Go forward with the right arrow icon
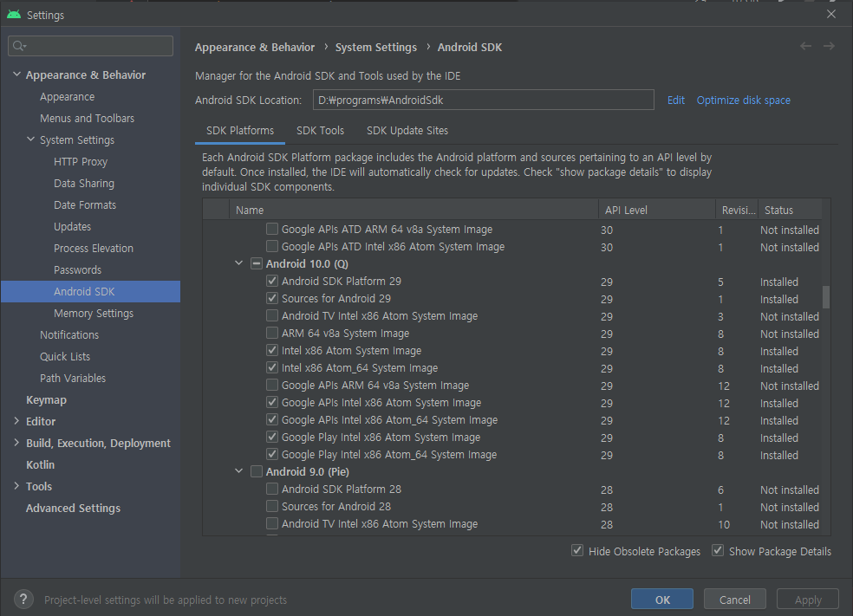 click(x=829, y=46)
